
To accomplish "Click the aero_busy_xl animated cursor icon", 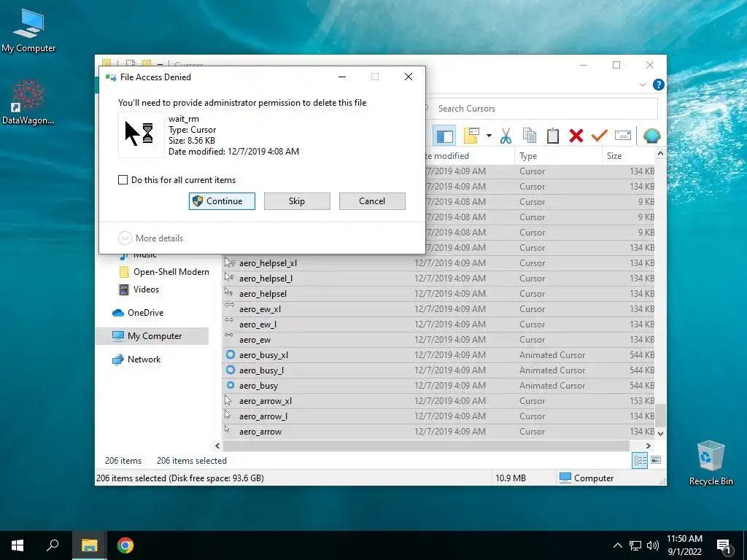I will (230, 355).
